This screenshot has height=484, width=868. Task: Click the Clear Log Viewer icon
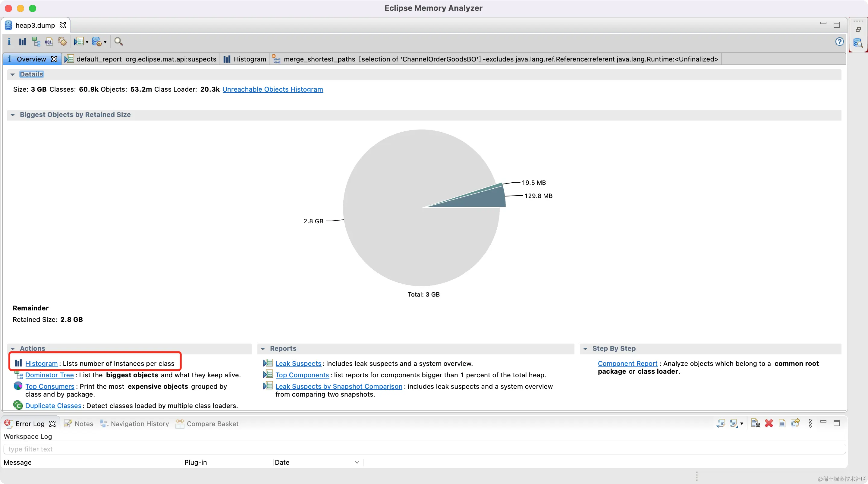click(x=755, y=423)
